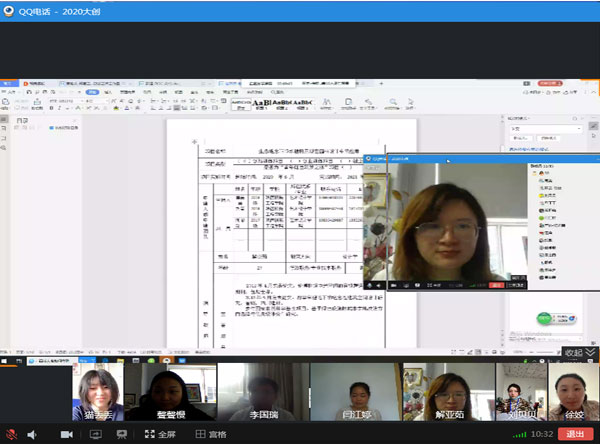This screenshot has width=600, height=445.
Task: Click the QQ电话 penguin logo icon
Action: pyautogui.click(x=10, y=8)
